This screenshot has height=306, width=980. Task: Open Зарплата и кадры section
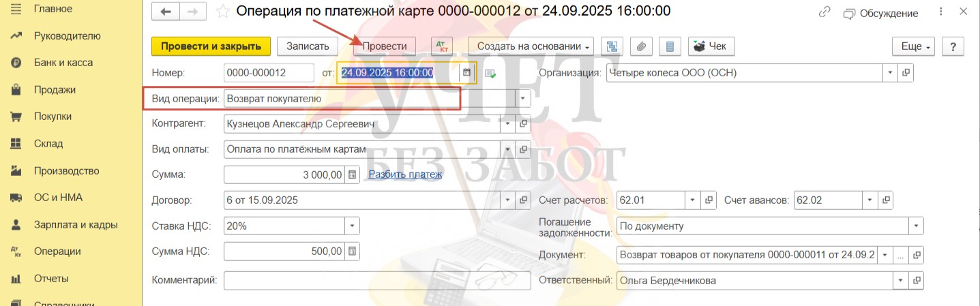click(x=76, y=224)
